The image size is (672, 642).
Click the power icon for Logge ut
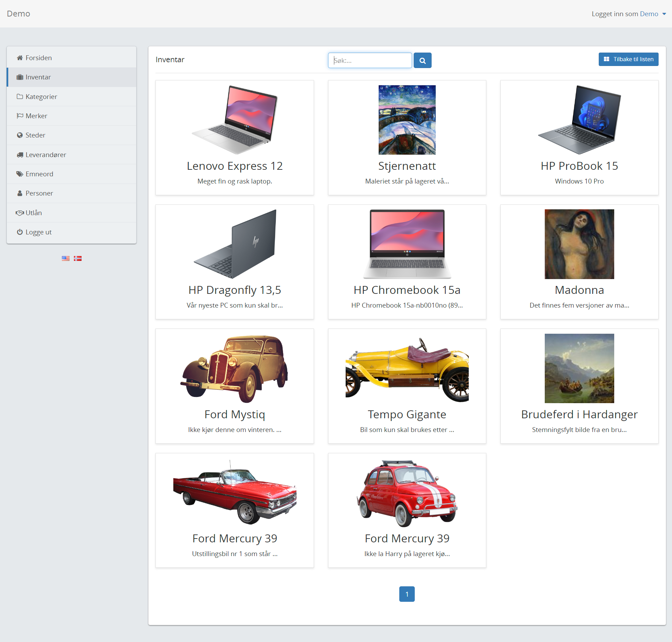click(x=20, y=232)
